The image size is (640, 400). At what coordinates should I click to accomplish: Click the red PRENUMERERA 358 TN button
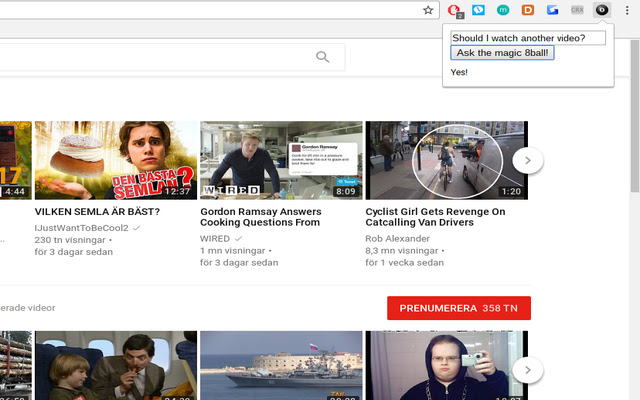pos(459,308)
